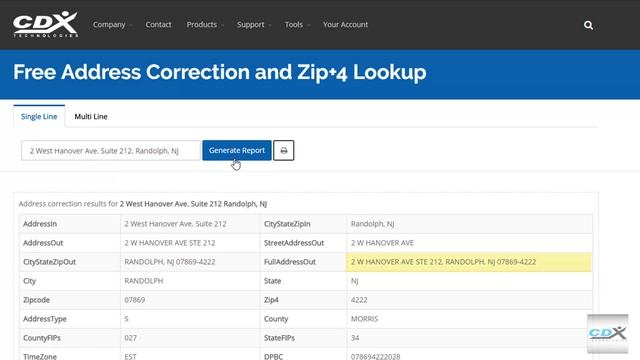Select the Zip4 value 4222

click(x=359, y=300)
